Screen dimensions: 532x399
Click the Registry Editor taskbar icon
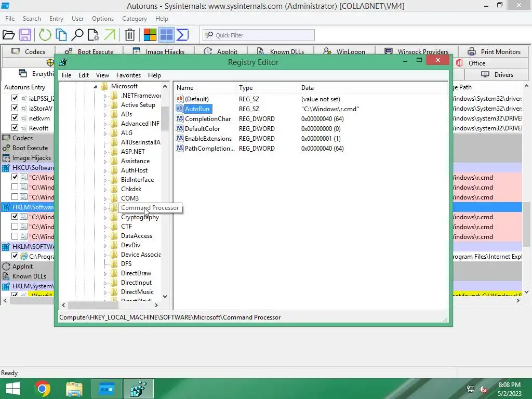click(x=138, y=389)
